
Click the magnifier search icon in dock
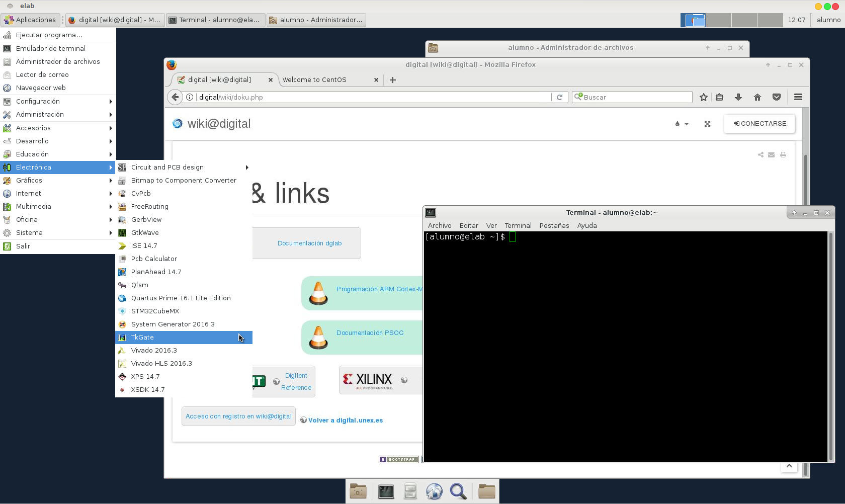(x=458, y=491)
